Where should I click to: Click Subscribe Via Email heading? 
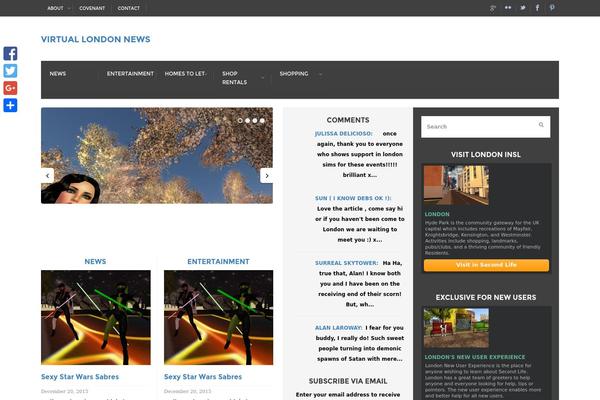[348, 381]
